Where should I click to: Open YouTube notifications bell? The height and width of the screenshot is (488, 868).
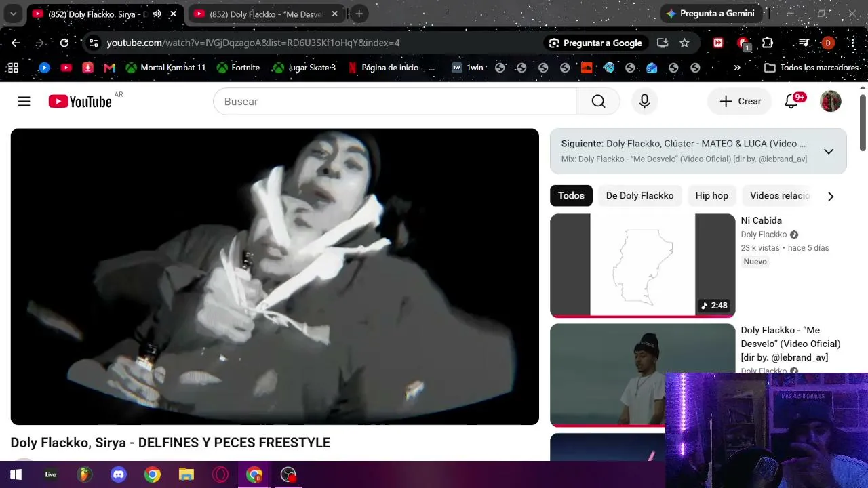[x=791, y=101]
